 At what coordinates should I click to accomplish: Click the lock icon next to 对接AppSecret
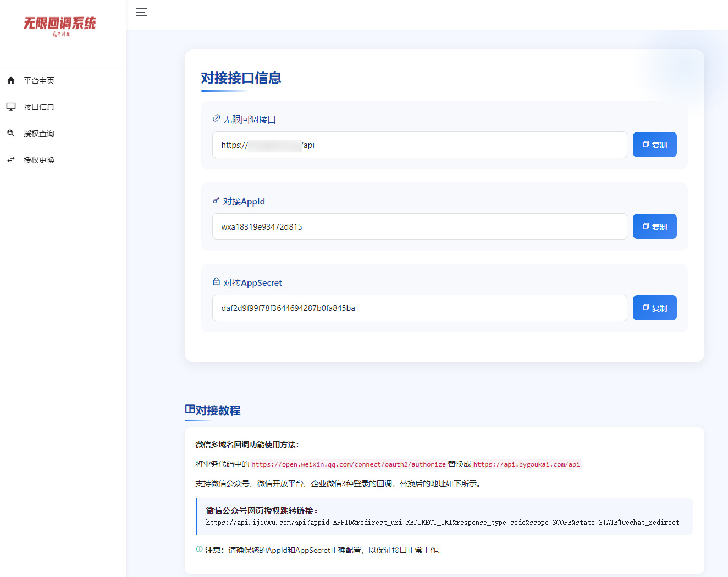pos(216,281)
